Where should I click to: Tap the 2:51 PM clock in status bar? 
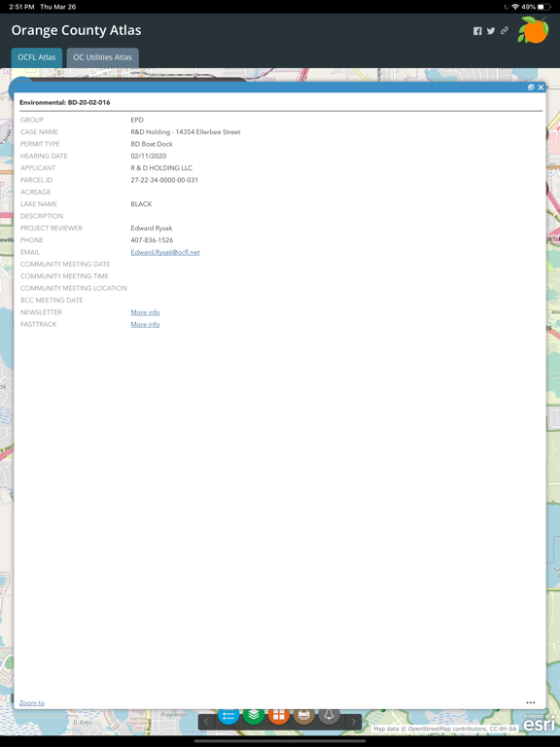click(x=21, y=7)
